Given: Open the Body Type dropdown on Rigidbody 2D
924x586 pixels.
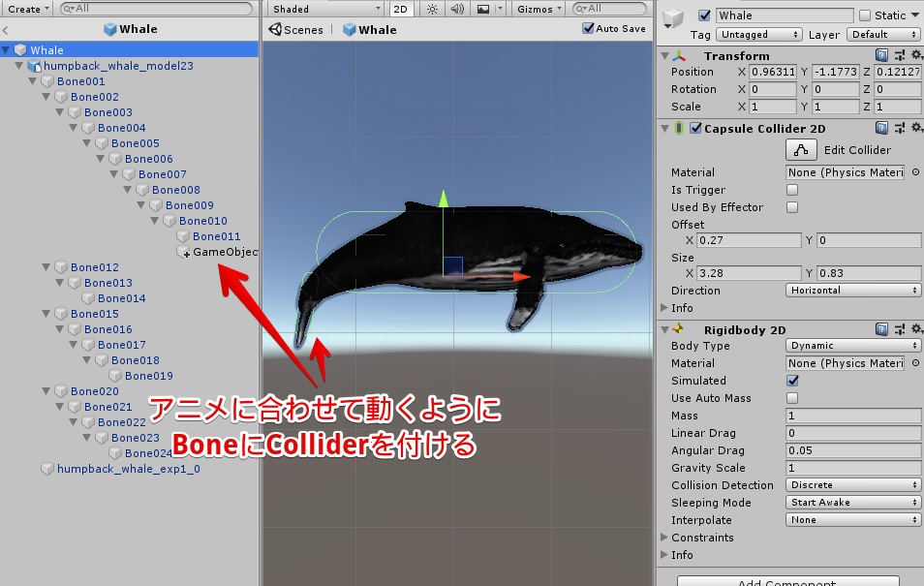Looking at the screenshot, I should pos(852,346).
